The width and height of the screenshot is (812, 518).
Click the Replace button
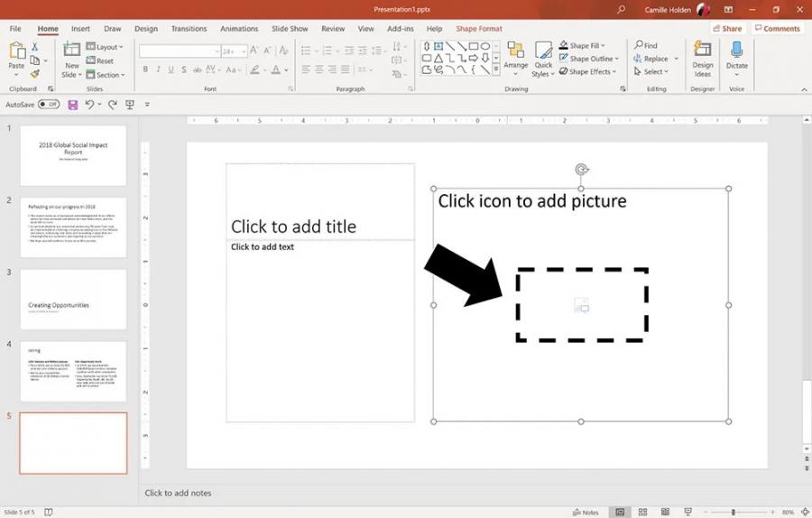[x=651, y=59]
